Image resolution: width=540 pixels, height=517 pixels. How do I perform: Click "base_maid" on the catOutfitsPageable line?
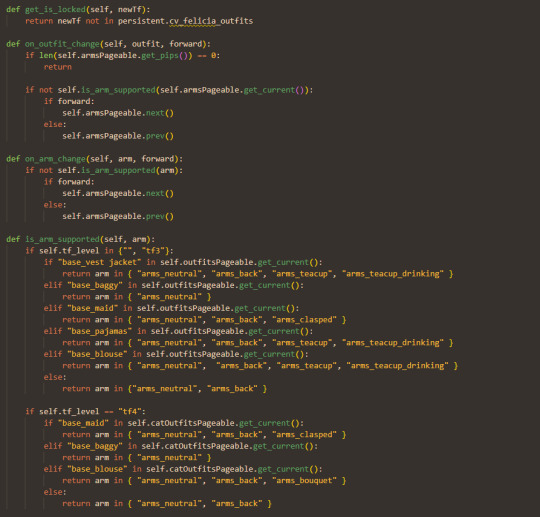(x=83, y=423)
